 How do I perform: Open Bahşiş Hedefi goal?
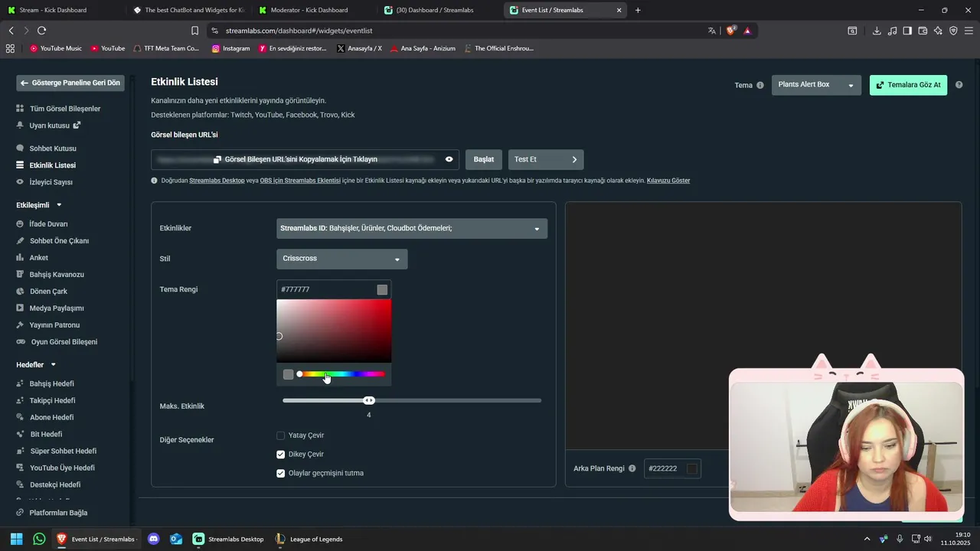pyautogui.click(x=51, y=383)
